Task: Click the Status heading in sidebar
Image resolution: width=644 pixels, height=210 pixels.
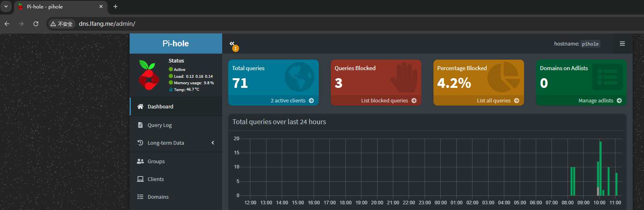Action: pos(176,60)
